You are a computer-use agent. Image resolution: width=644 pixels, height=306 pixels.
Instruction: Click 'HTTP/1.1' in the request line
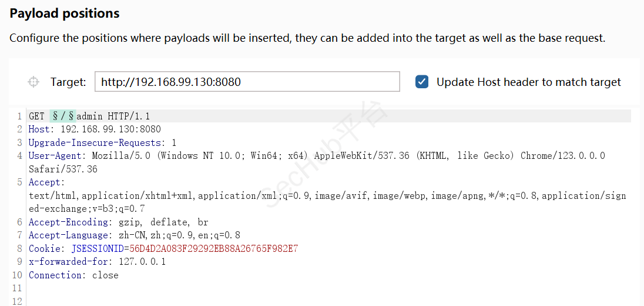click(x=129, y=116)
